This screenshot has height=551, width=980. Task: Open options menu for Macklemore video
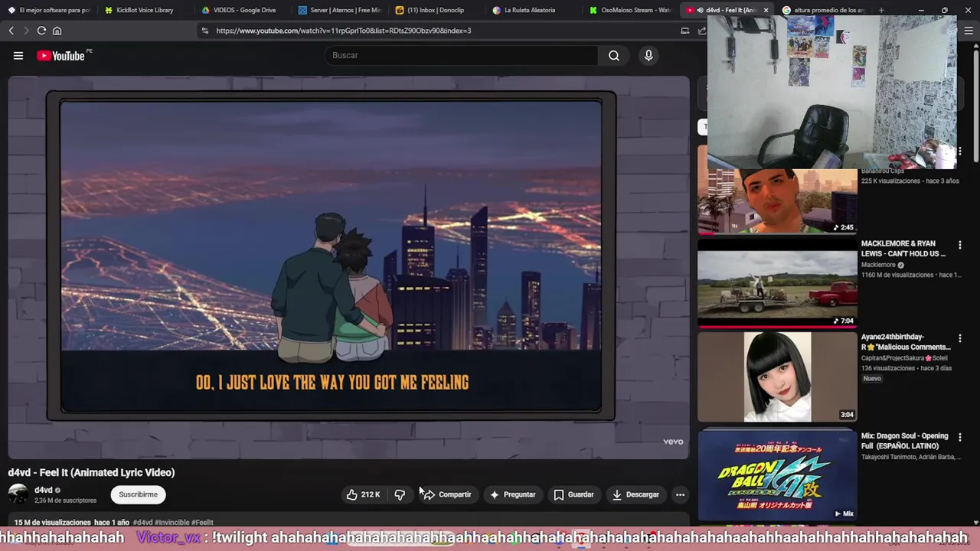(x=959, y=245)
